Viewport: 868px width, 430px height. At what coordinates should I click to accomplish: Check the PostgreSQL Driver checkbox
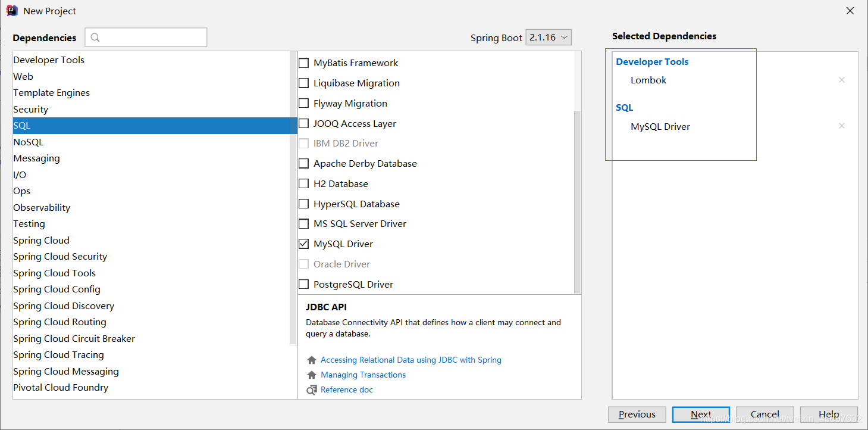pyautogui.click(x=303, y=285)
